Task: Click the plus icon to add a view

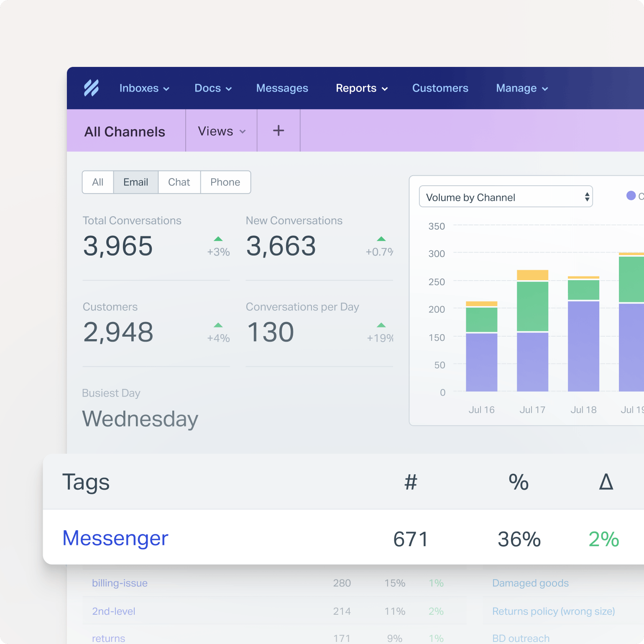Action: click(x=279, y=130)
